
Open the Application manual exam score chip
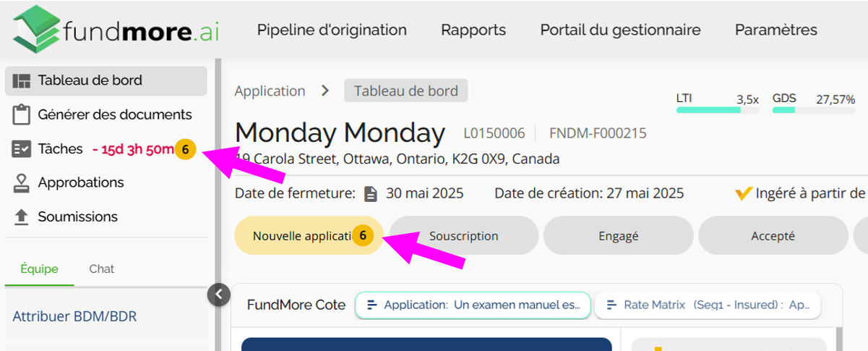tap(473, 305)
